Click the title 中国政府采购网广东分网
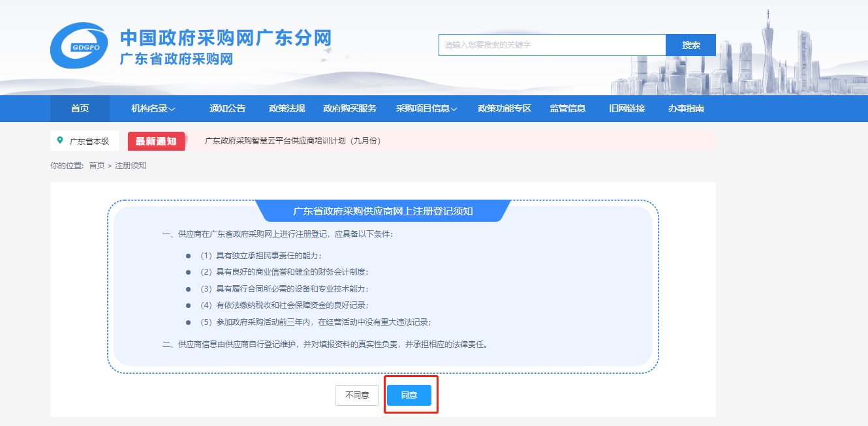This screenshot has height=426, width=868. (x=226, y=38)
